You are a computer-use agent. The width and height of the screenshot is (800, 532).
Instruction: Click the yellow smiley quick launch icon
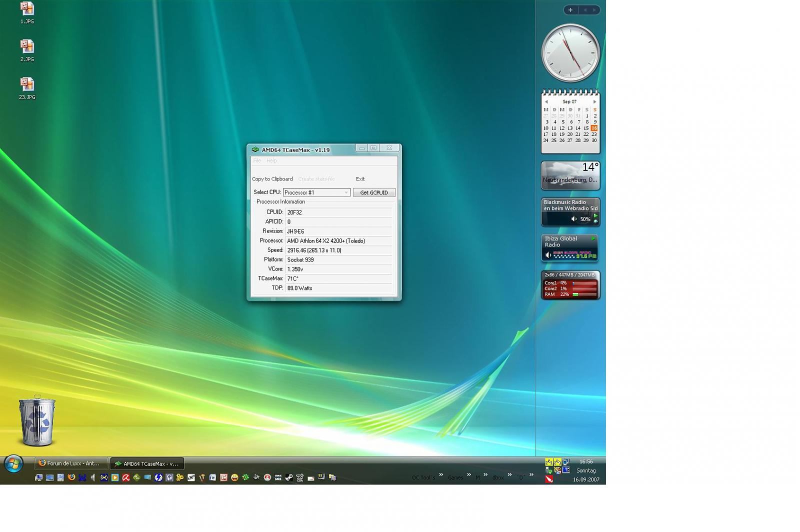[234, 477]
